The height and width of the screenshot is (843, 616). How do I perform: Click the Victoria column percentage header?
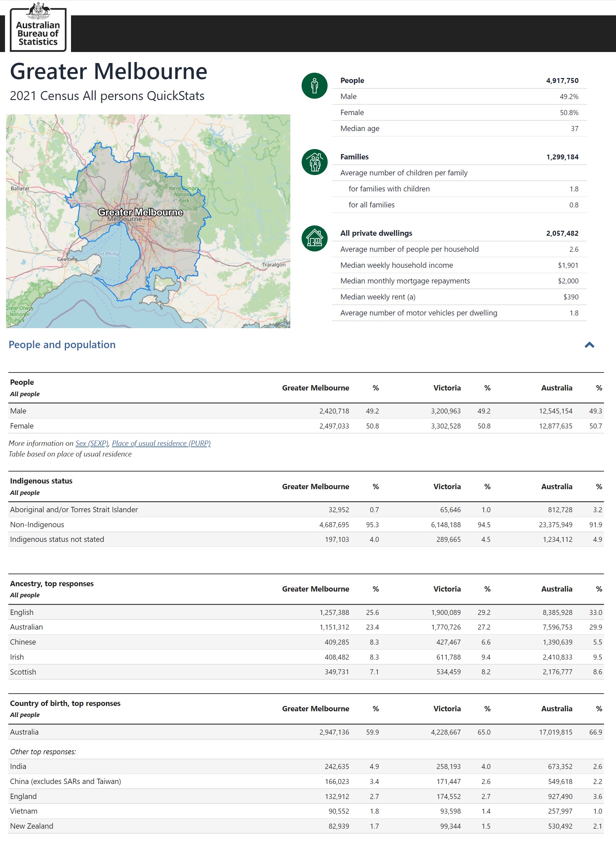[x=487, y=388]
